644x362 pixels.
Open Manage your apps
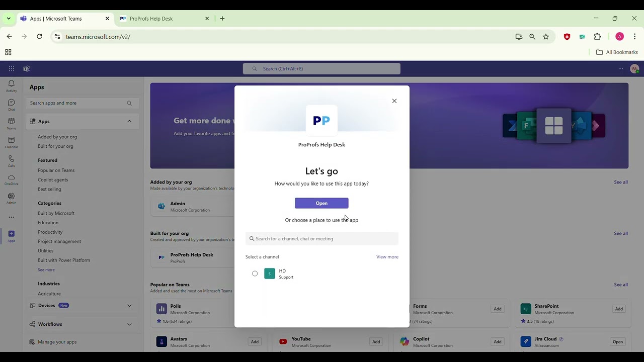click(x=53, y=342)
